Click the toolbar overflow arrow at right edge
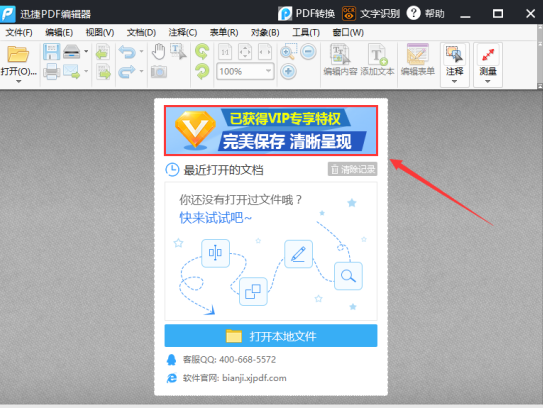 [x=540, y=85]
